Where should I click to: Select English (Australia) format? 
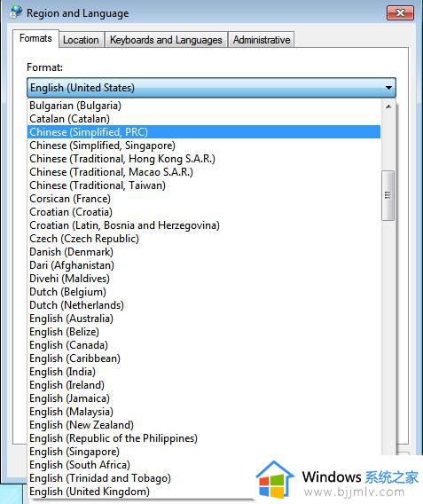[204, 319]
